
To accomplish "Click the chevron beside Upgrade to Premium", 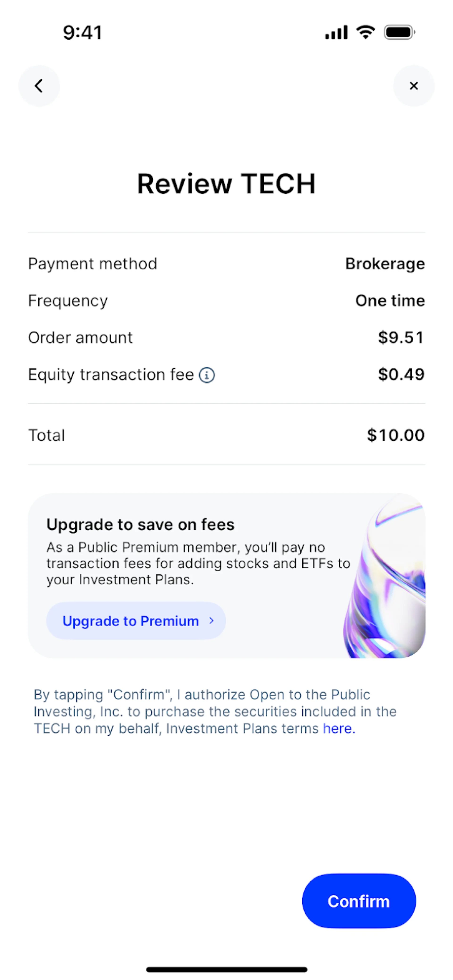I will [x=211, y=620].
